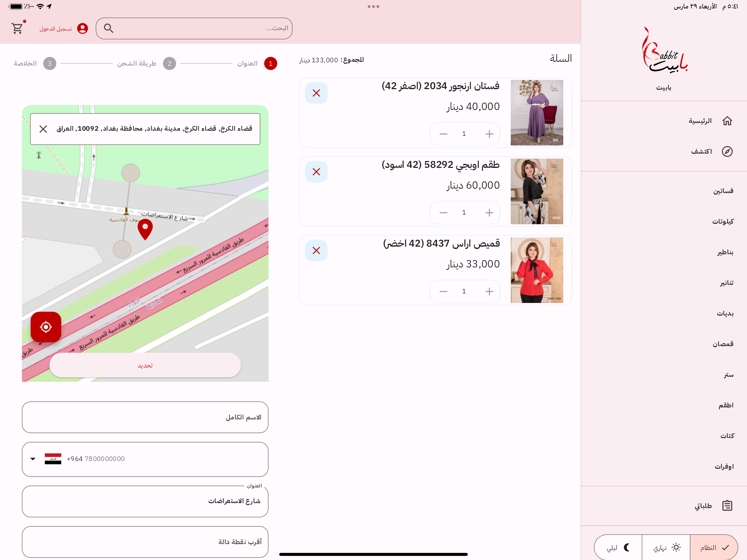Click the اكتشف menu label

click(701, 151)
